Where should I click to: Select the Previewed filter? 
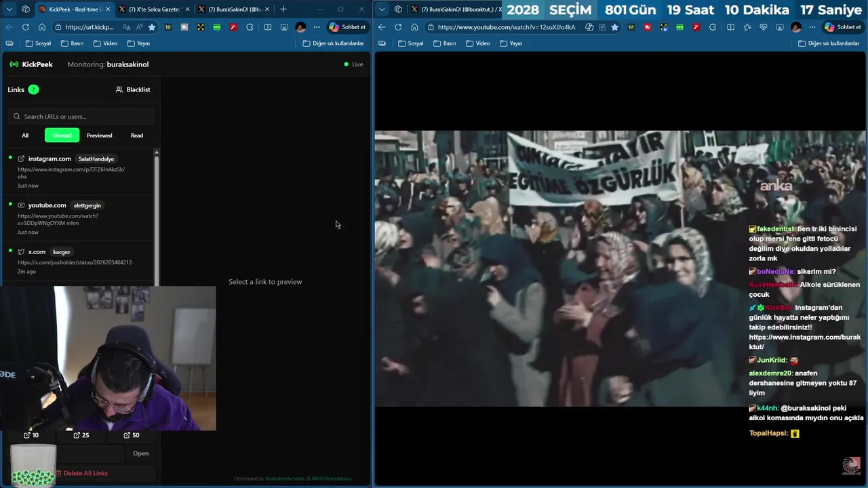pos(99,136)
